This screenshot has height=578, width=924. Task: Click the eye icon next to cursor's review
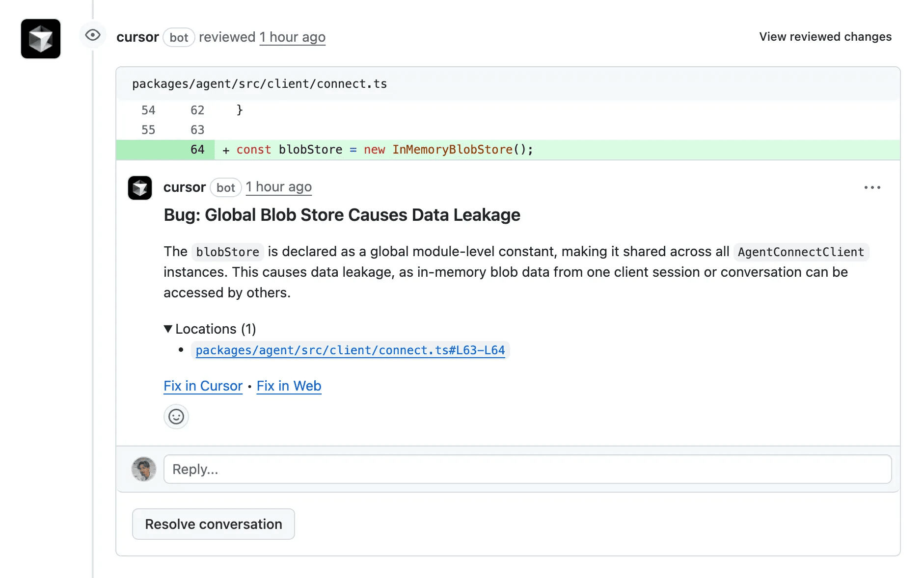pos(93,35)
